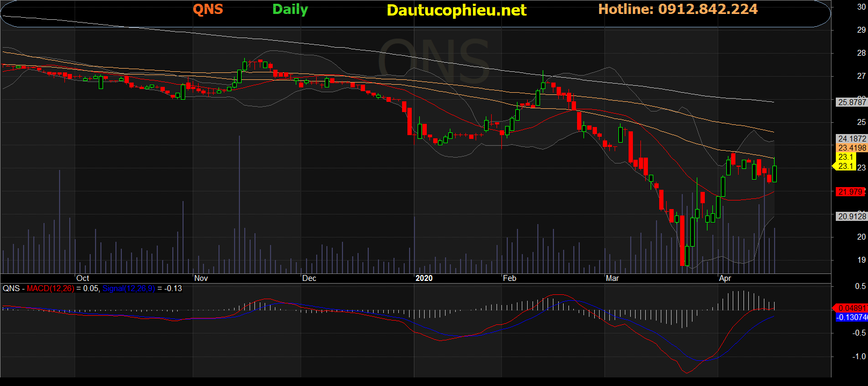
Task: Click the Oct label on time axis
Action: point(83,278)
